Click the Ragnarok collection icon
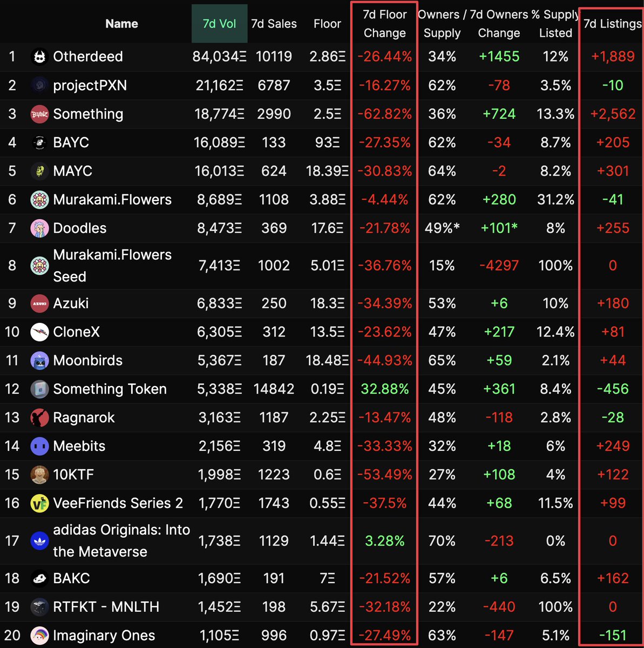 click(39, 418)
